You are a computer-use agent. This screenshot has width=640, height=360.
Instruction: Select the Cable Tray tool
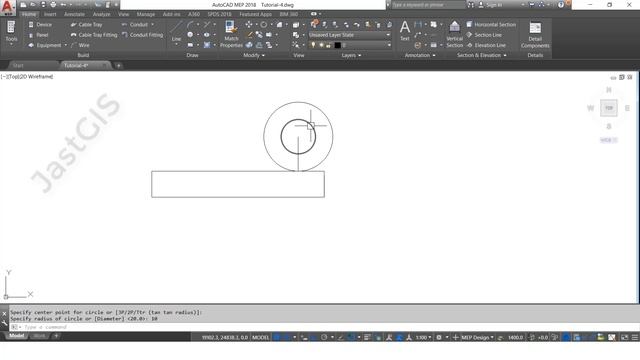pyautogui.click(x=86, y=24)
